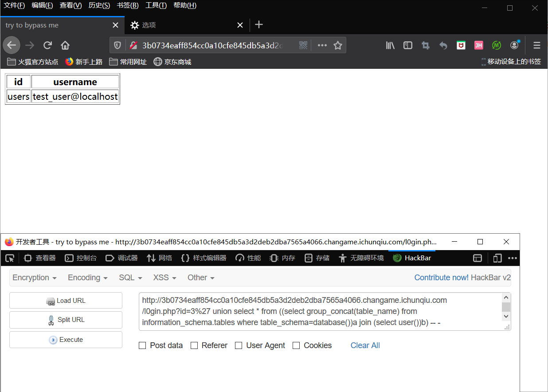Switch to the 查看器 inspector tab

40,258
